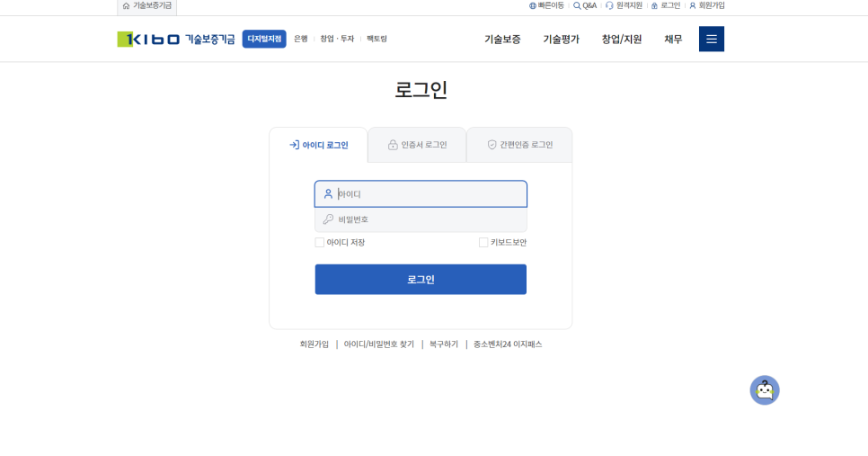Expand 기술평가 navigation menu
Image resolution: width=868 pixels, height=456 pixels.
point(561,40)
